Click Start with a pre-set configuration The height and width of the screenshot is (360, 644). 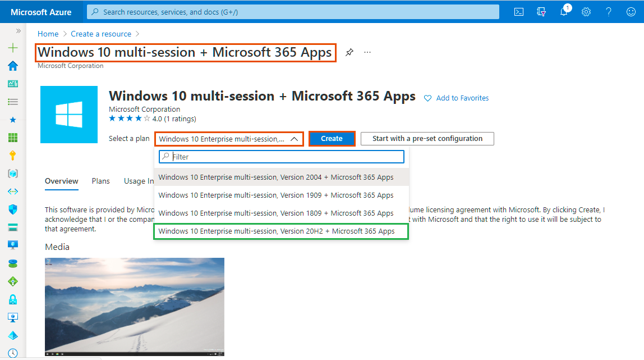[x=427, y=139]
